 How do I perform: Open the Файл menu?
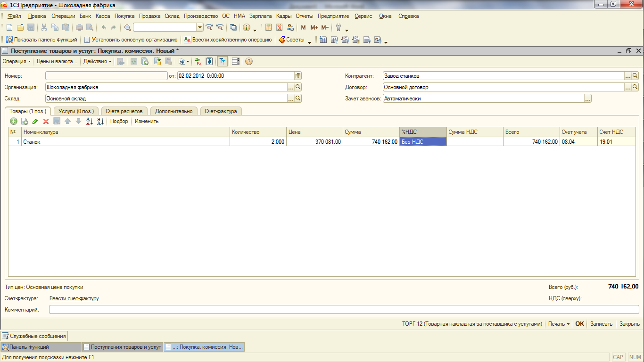pyautogui.click(x=15, y=16)
